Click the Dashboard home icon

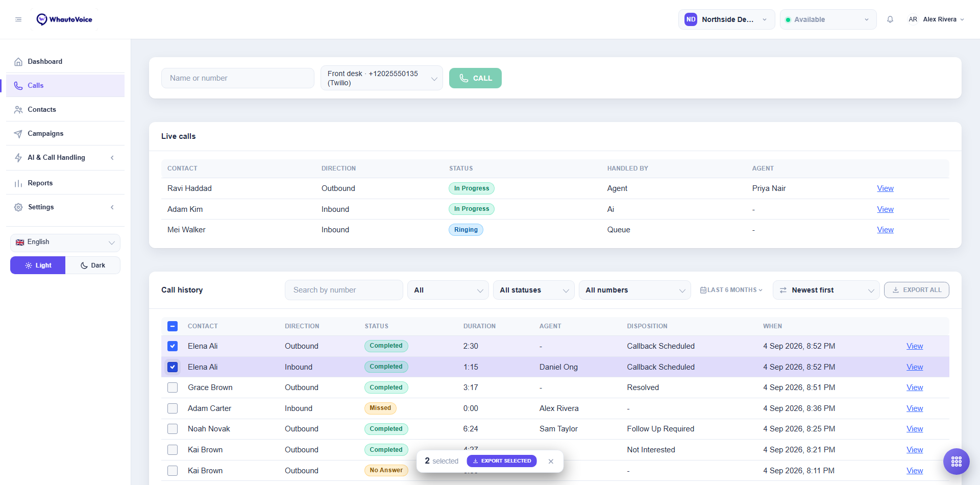coord(18,62)
